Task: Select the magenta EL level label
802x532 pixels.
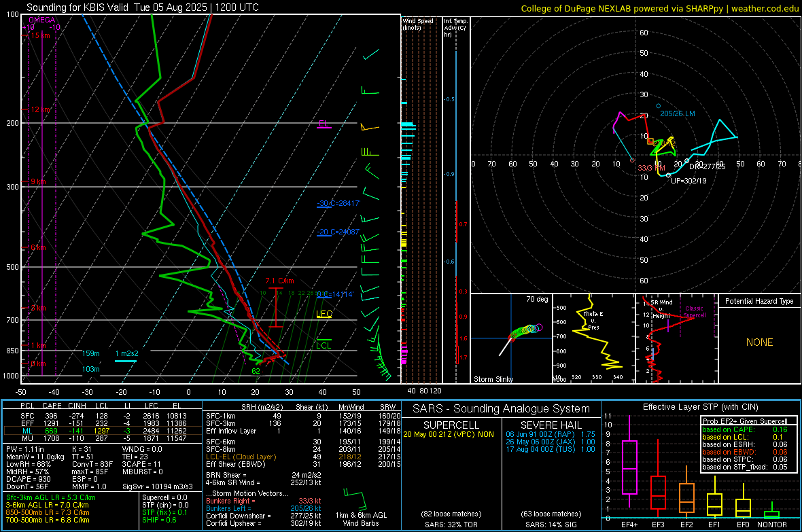Action: (324, 124)
